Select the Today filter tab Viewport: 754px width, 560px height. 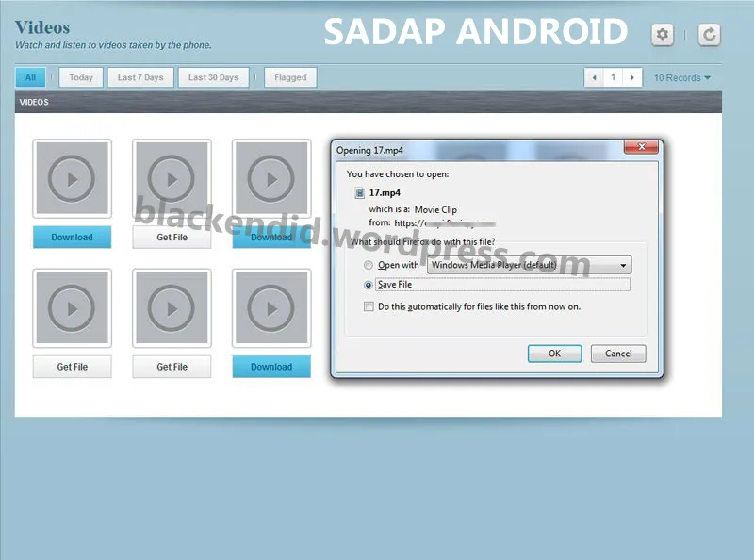click(x=81, y=77)
